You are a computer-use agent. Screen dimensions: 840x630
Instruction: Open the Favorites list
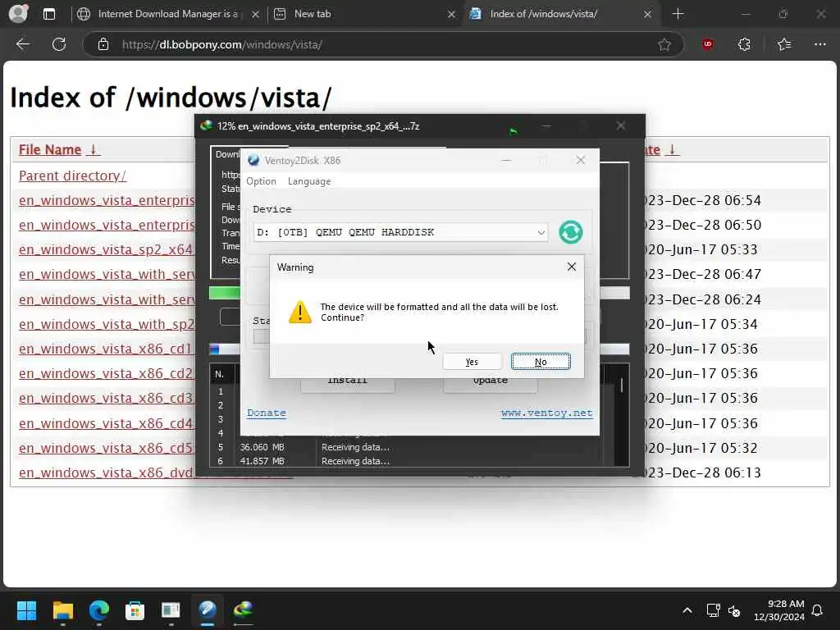point(784,44)
